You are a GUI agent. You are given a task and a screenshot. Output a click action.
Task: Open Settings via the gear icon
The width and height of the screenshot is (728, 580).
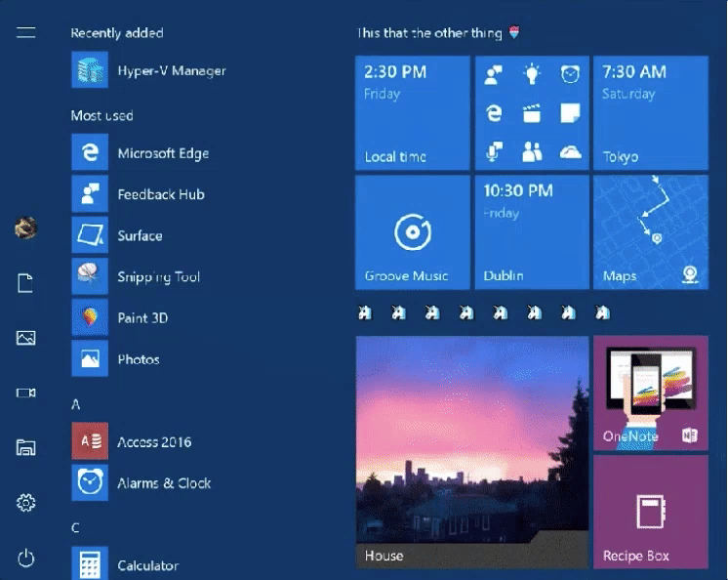25,503
